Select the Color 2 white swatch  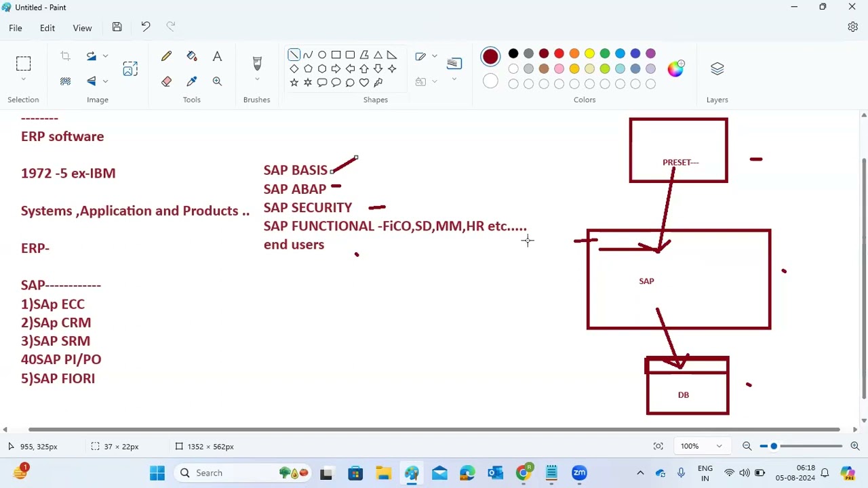[x=490, y=81]
